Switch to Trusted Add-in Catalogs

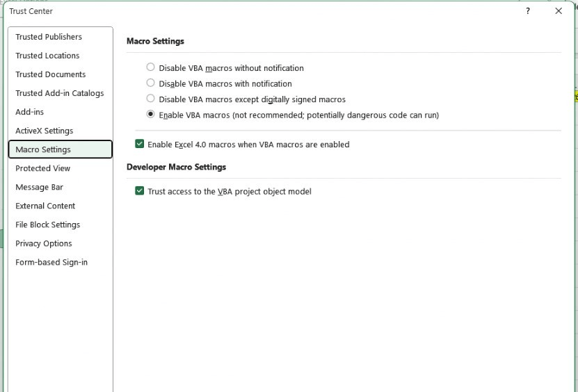pos(61,93)
